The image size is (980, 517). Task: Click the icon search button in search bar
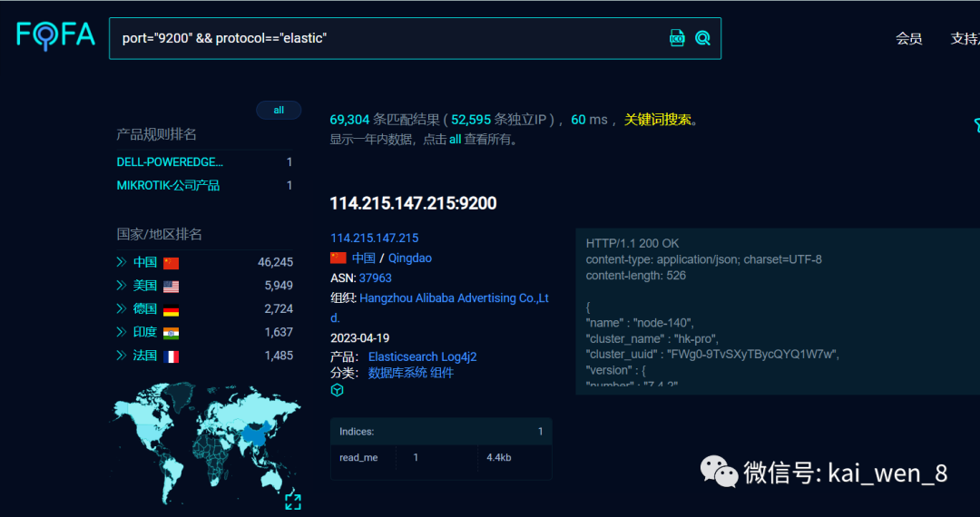tap(677, 38)
